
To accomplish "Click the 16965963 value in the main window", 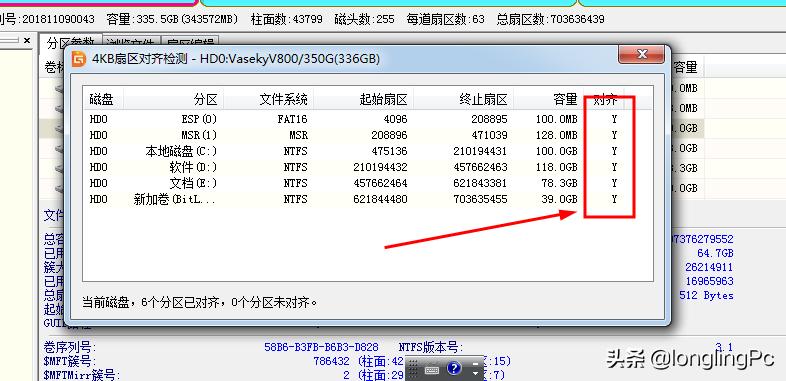I will click(709, 281).
